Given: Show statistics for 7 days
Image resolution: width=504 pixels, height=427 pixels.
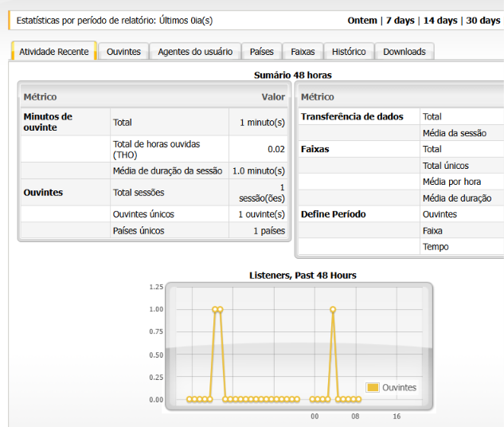Looking at the screenshot, I should [400, 20].
